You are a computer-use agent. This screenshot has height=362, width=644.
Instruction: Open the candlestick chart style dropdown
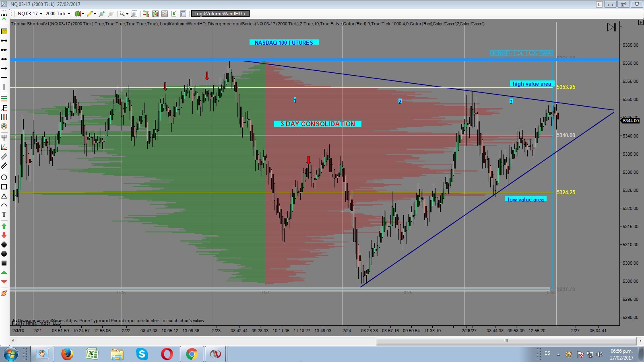tap(79, 14)
